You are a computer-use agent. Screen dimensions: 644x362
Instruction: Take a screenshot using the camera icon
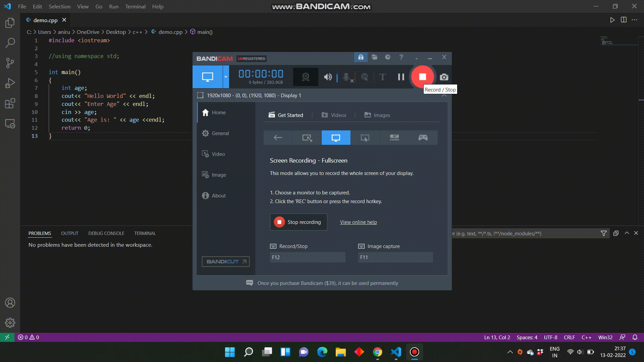click(444, 77)
